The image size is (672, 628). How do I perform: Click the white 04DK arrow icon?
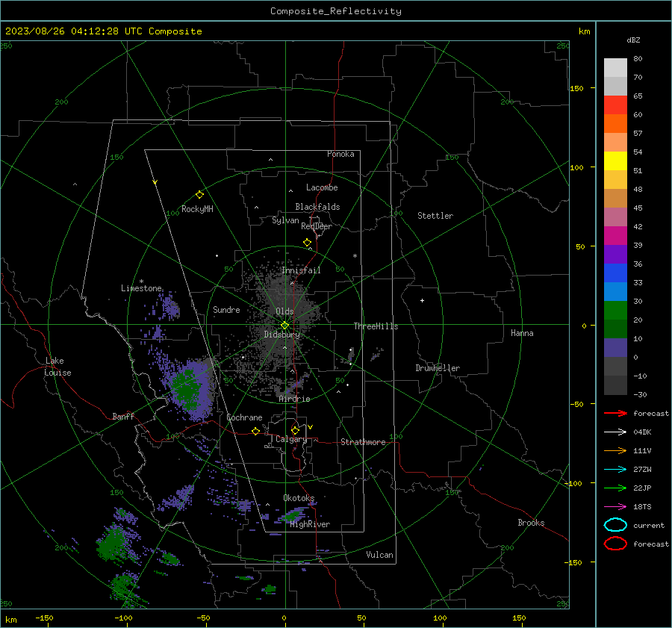(x=615, y=432)
